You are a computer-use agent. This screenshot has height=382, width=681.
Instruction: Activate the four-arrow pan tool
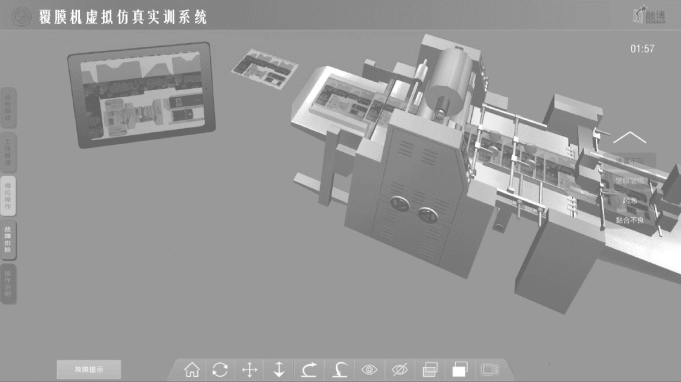(250, 370)
